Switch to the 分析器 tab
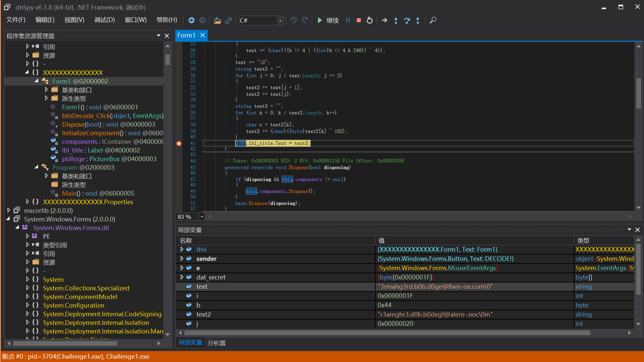The image size is (644, 362). (x=217, y=343)
